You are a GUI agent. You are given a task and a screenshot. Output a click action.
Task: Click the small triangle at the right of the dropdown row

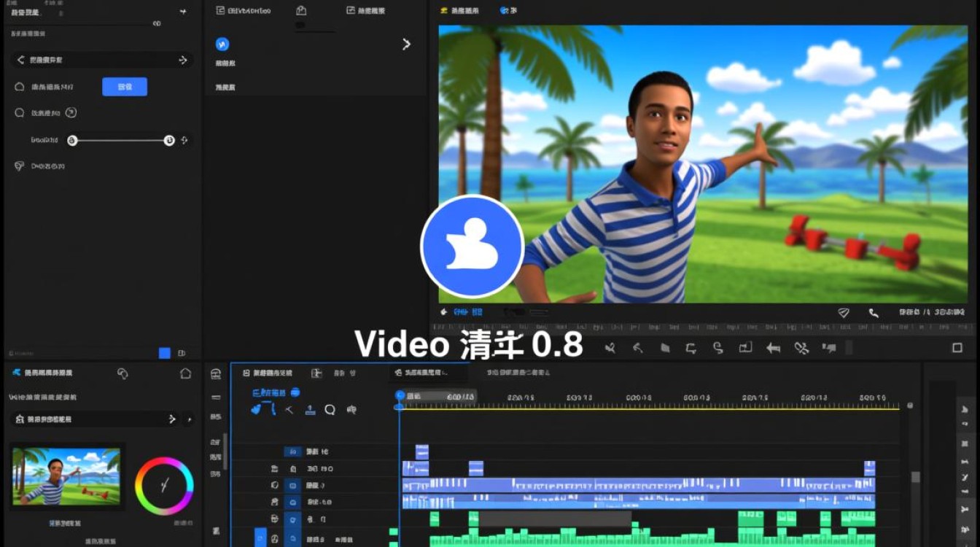(189, 419)
